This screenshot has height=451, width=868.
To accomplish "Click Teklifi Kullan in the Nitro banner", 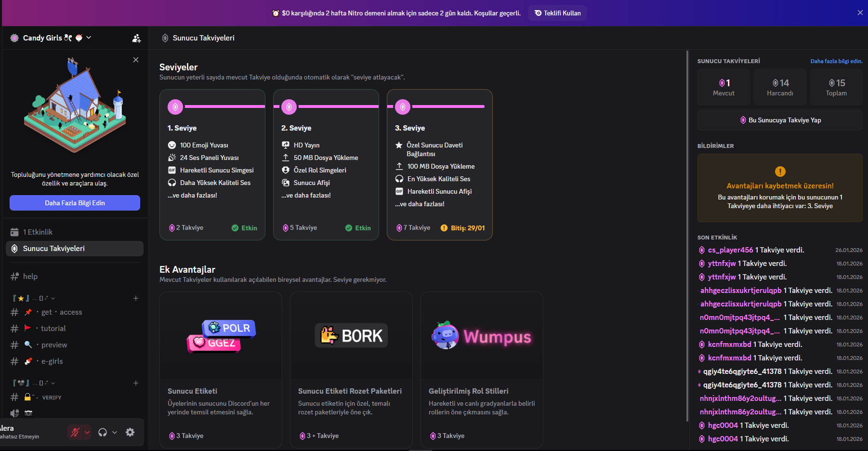I will click(557, 13).
